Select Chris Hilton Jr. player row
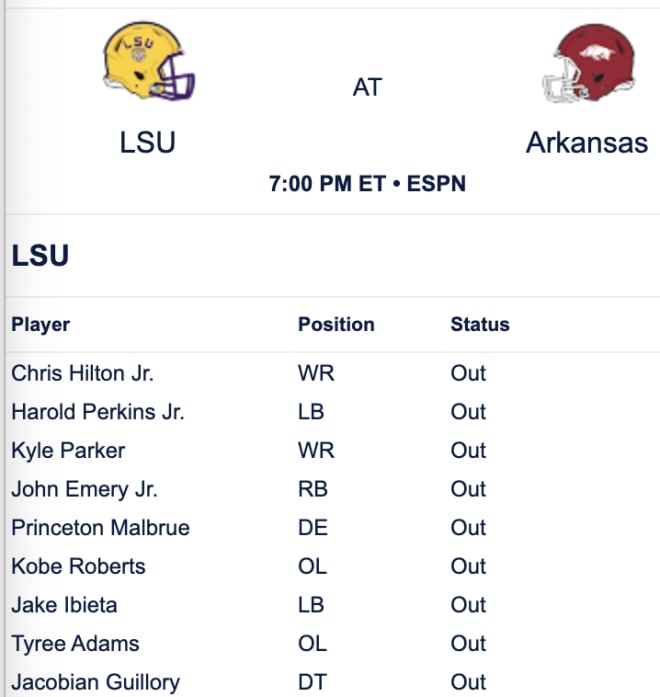Screen dimensions: 660x697 point(332,373)
